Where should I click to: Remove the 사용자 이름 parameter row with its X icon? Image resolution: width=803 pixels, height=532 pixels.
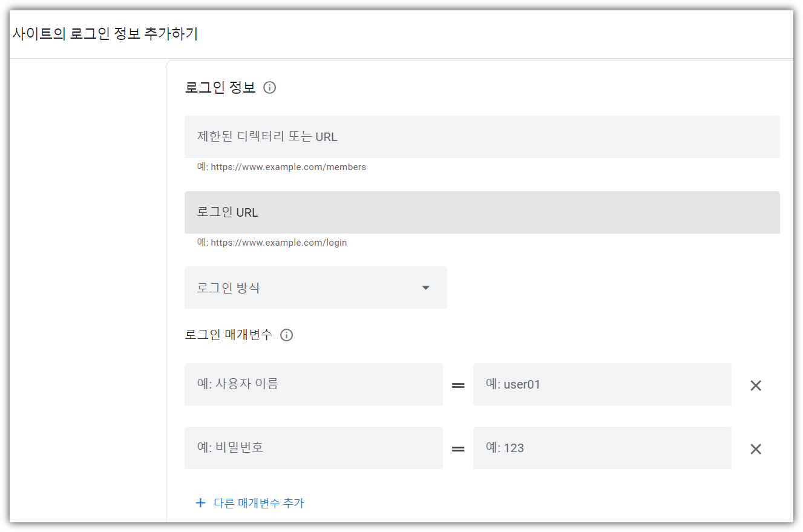click(x=755, y=385)
